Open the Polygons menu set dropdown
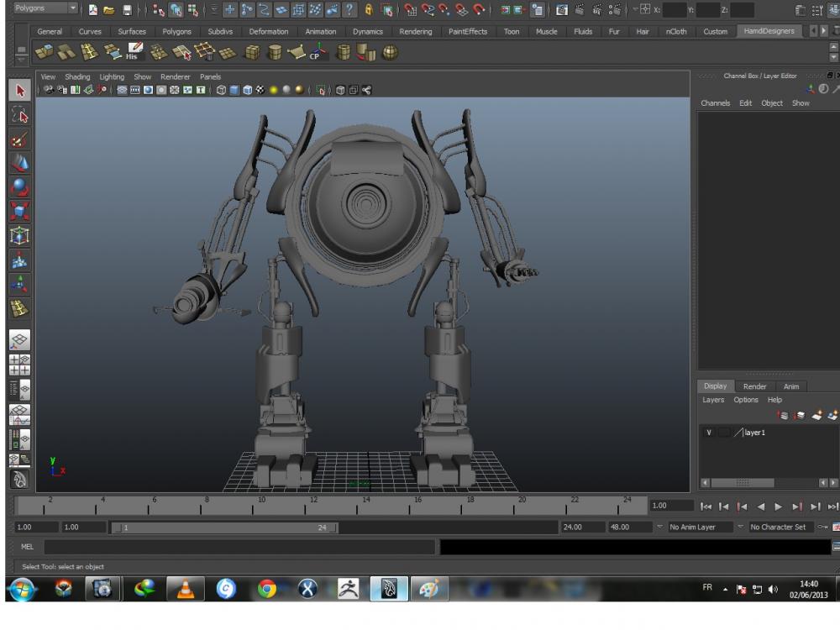Image resolution: width=840 pixels, height=630 pixels. pos(45,9)
